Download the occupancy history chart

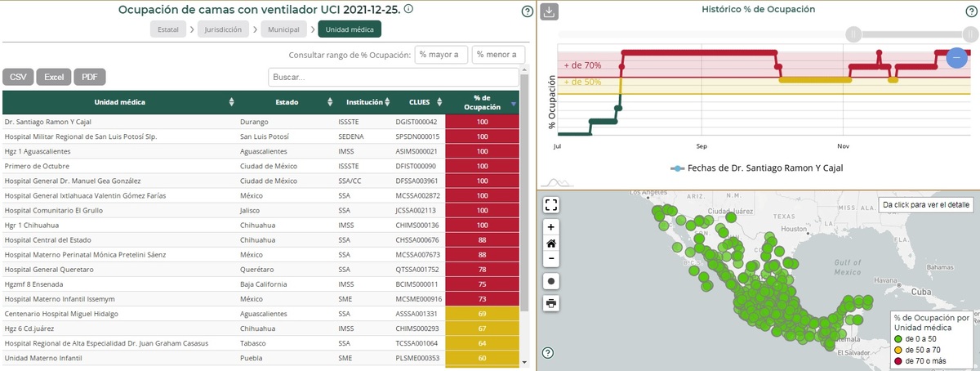550,11
